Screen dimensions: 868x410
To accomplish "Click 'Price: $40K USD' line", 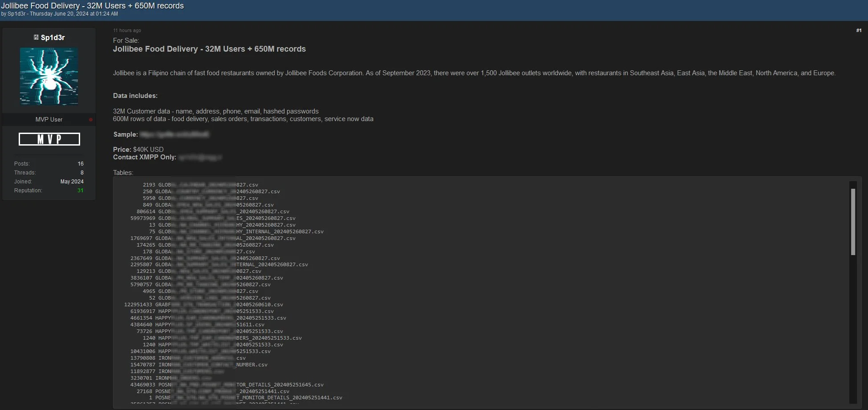I will click(x=138, y=150).
